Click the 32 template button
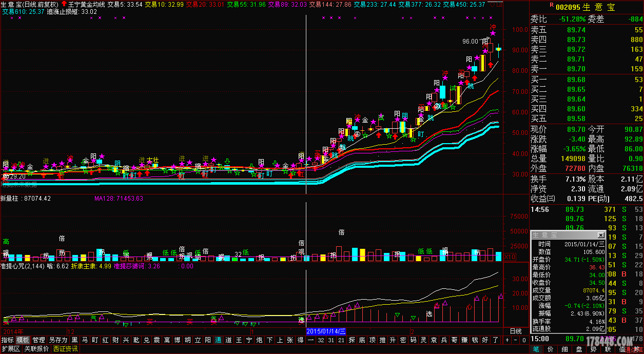 (321, 340)
